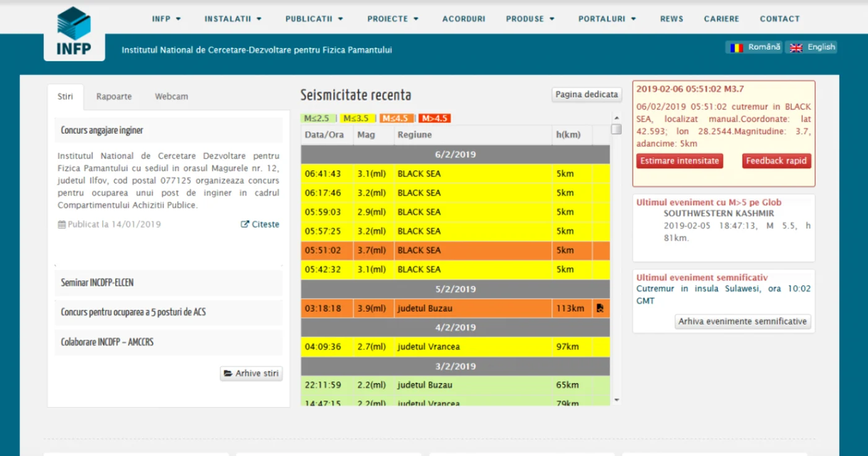
Task: Open Arhiva evenimente semnificative
Action: point(743,321)
